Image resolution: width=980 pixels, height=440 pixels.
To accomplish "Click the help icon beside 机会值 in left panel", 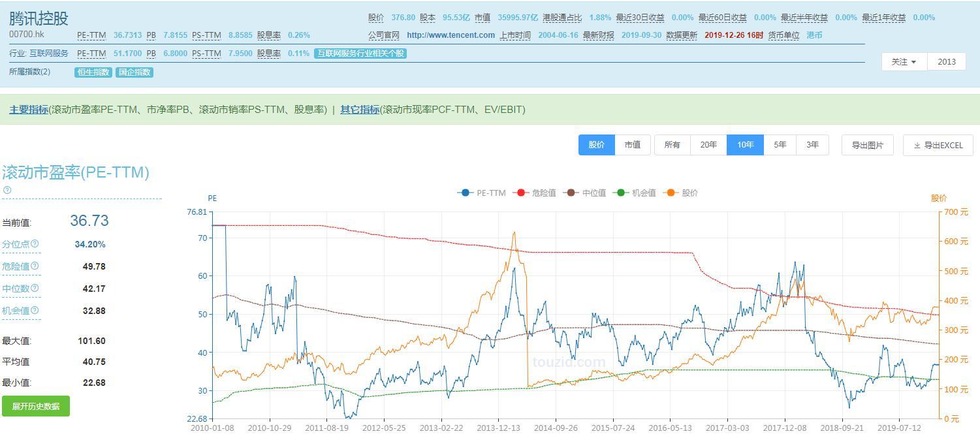I will pos(35,310).
